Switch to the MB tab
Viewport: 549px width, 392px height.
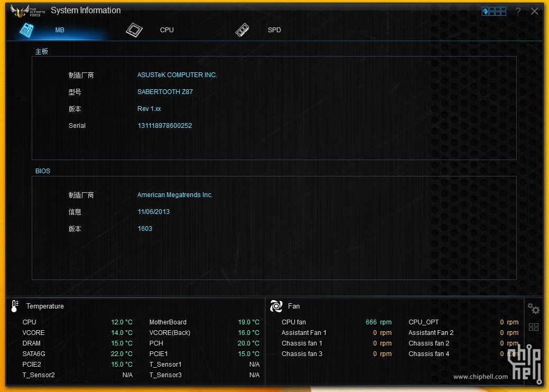60,30
